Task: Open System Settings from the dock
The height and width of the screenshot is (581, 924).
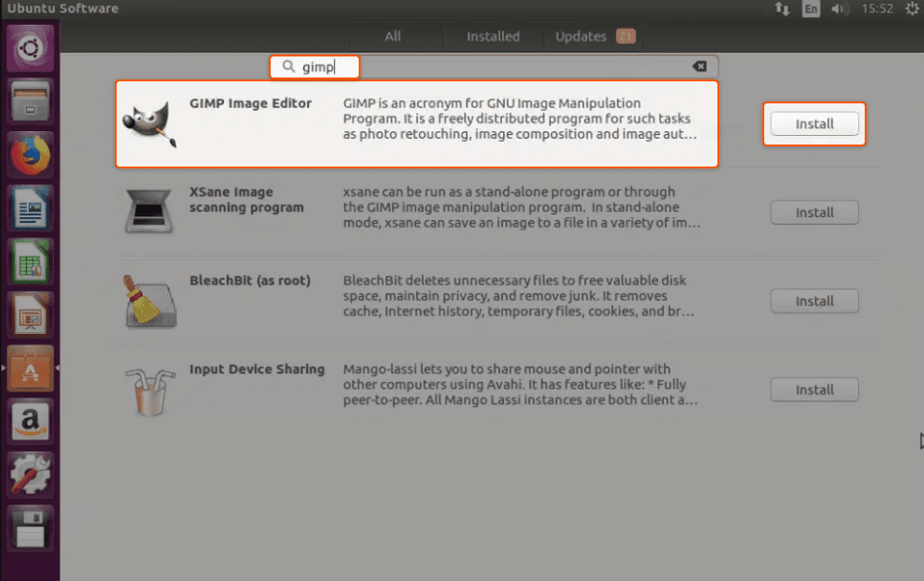Action: [30, 475]
